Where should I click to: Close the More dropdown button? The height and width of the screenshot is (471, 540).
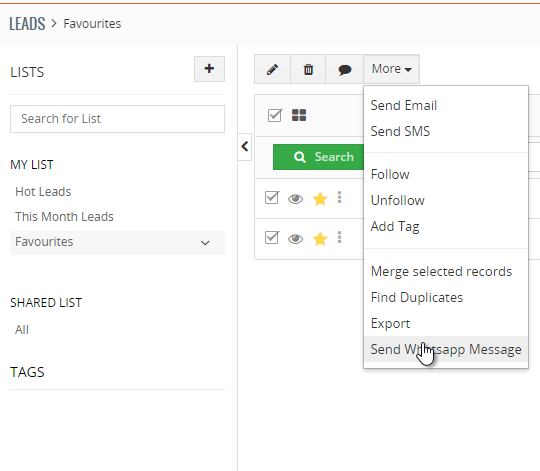pyautogui.click(x=392, y=69)
